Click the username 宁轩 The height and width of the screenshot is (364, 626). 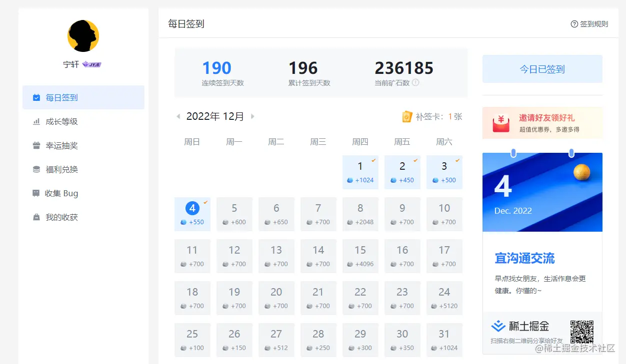tap(71, 64)
